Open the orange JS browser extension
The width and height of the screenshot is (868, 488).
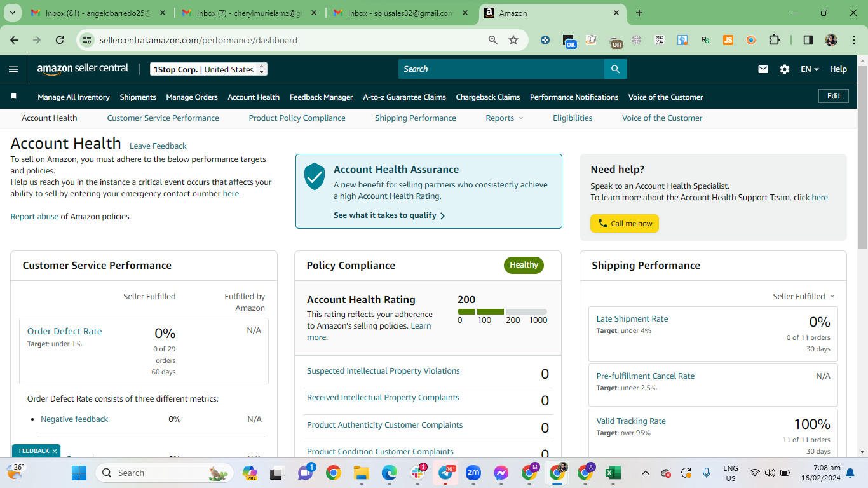click(x=728, y=40)
